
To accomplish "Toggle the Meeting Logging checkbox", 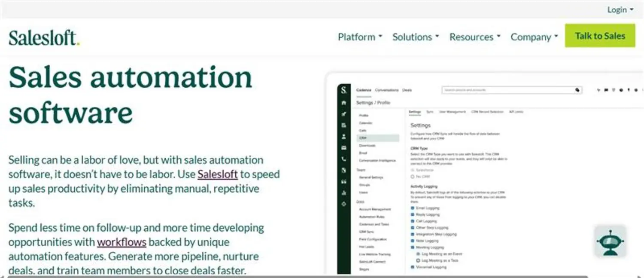I will (x=413, y=247).
